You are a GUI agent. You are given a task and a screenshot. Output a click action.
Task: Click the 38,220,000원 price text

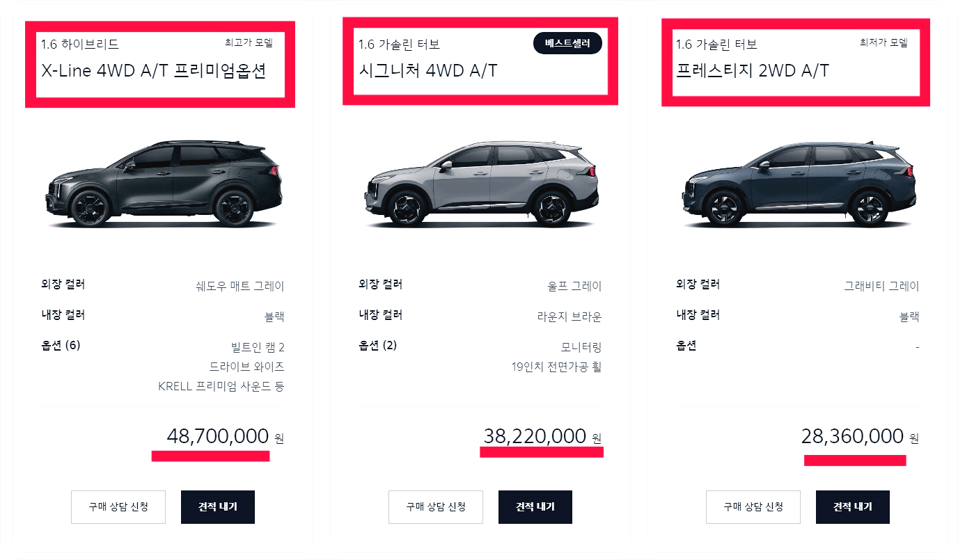click(535, 435)
